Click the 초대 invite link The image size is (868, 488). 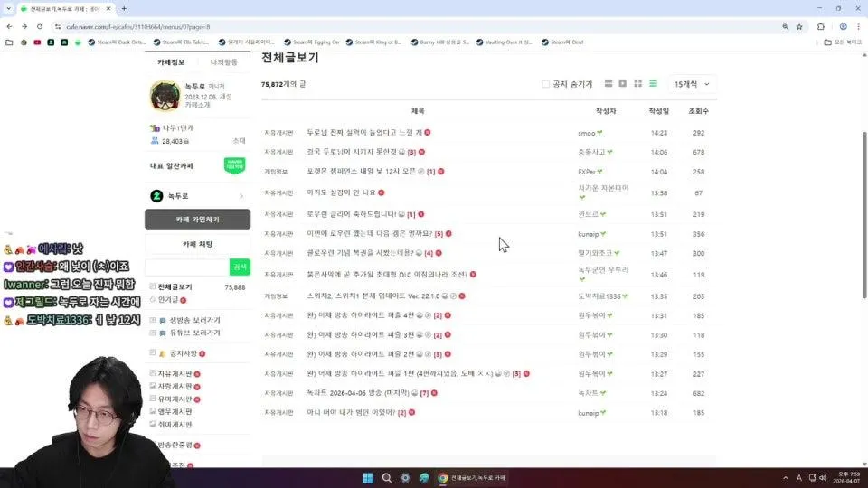point(239,141)
